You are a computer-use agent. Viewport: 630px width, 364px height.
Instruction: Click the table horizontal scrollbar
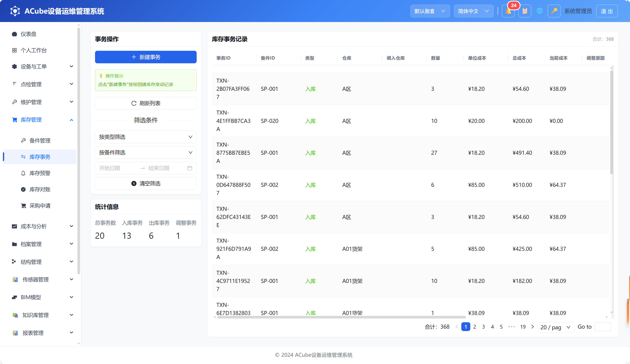[341, 317]
